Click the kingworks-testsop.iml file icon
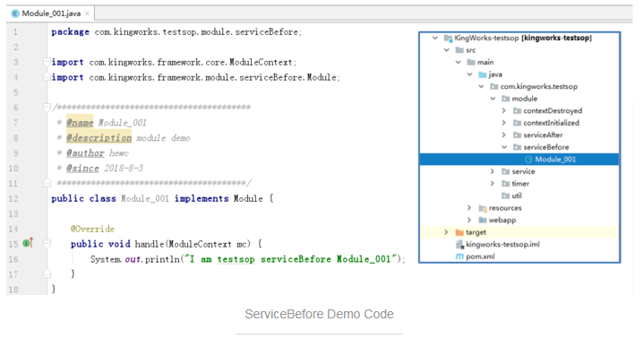 pos(459,244)
